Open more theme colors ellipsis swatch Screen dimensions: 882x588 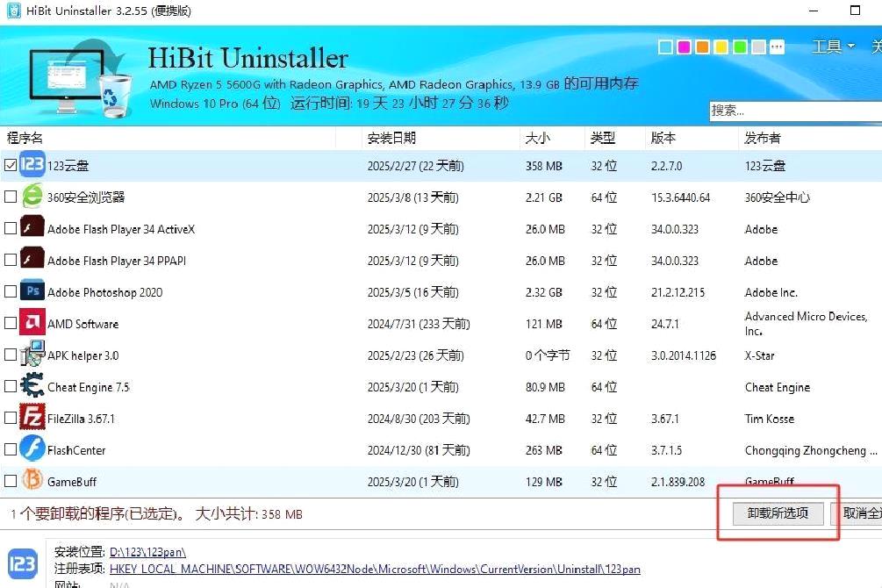[778, 47]
